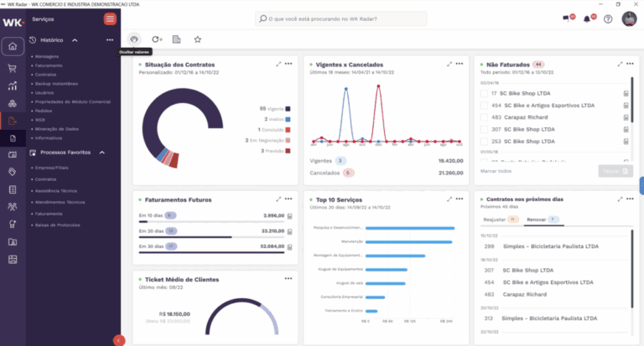Click the Ocultar valores eye icon
This screenshot has height=346, width=644.
[134, 39]
